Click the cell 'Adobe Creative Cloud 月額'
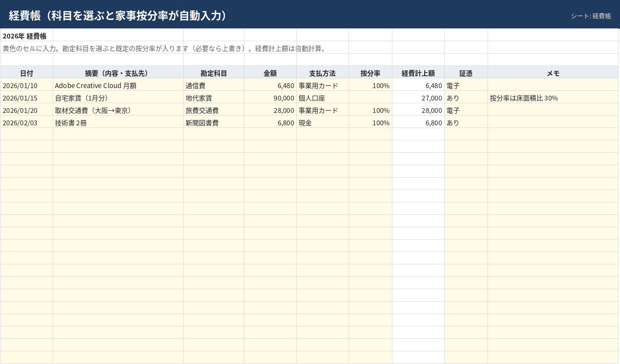This screenshot has width=620, height=364. 118,85
